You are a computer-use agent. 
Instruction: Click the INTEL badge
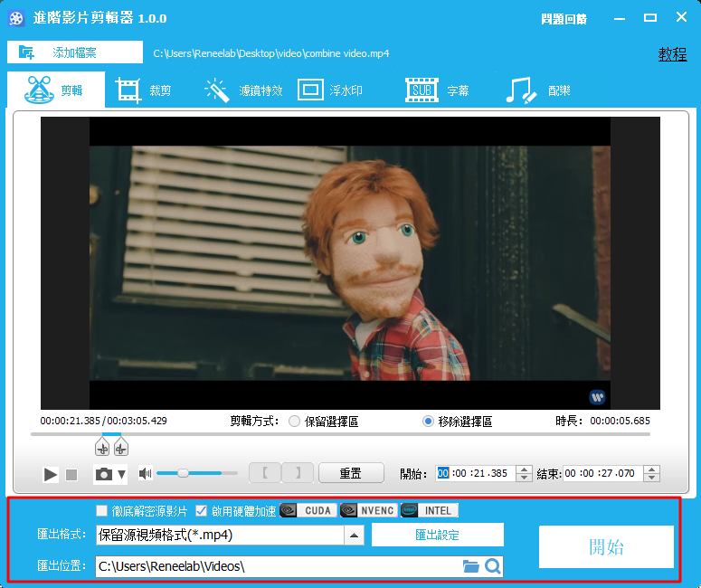(x=429, y=510)
